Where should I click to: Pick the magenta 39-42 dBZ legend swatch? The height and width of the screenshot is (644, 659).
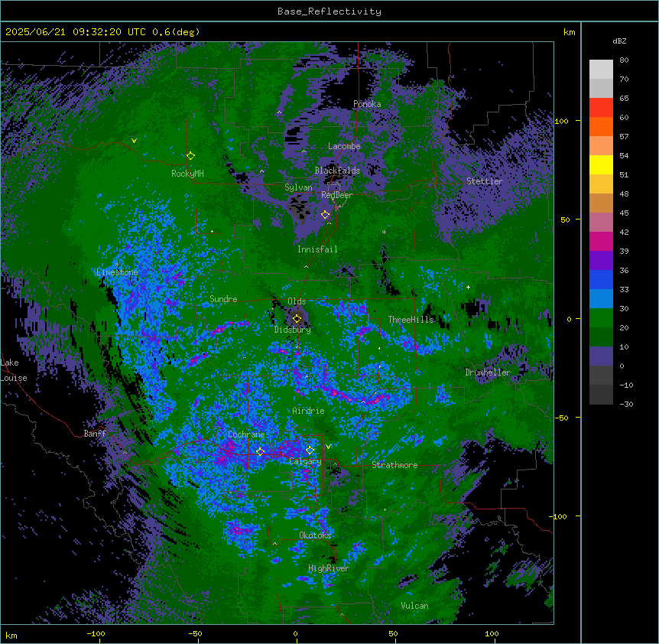coord(601,242)
